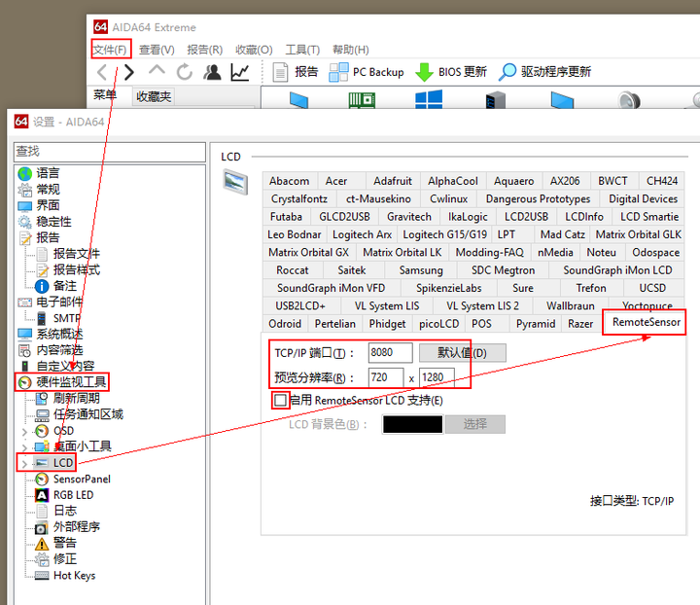Click the back arrow navigation icon
Viewport: 700px width, 605px height.
point(102,72)
